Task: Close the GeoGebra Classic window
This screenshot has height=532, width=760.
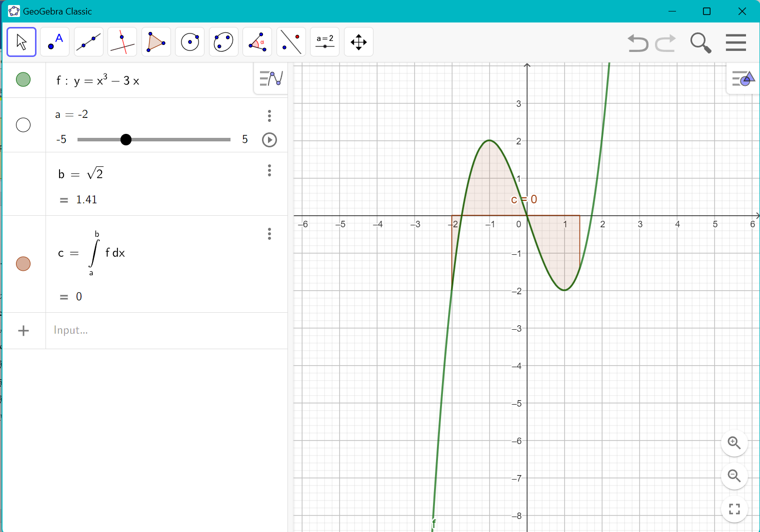Action: tap(742, 11)
